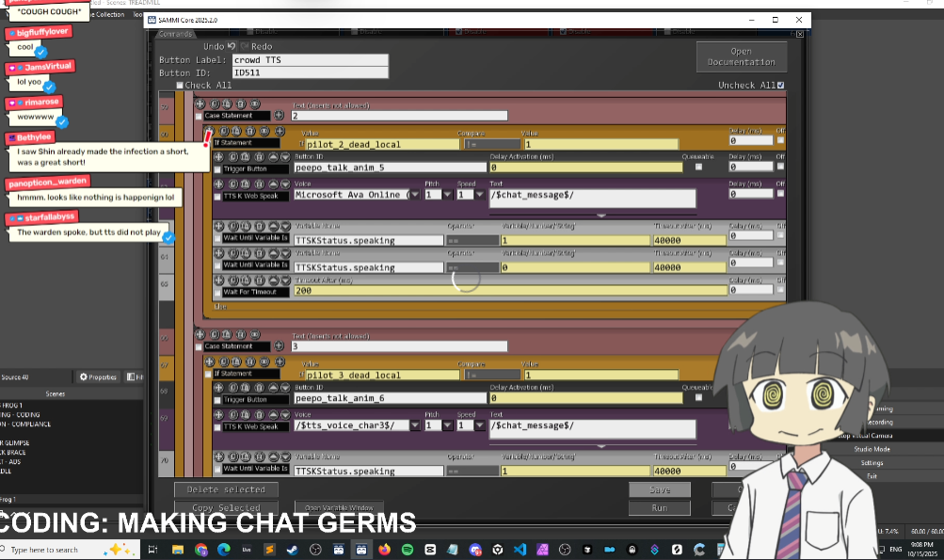Screen dimensions: 944x560
Task: Tick the Queueable checkbox for peepo_talk_anim_5
Action: click(x=698, y=168)
